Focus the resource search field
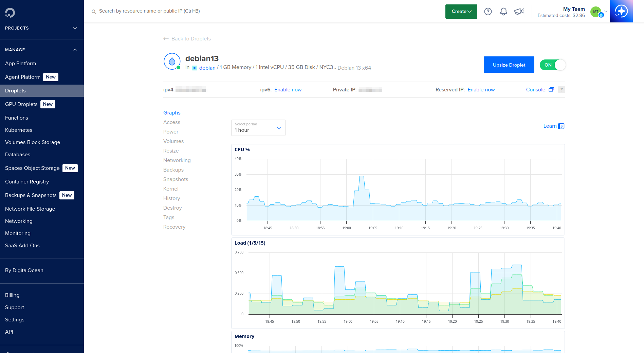Image resolution: width=644 pixels, height=353 pixels. pos(149,11)
